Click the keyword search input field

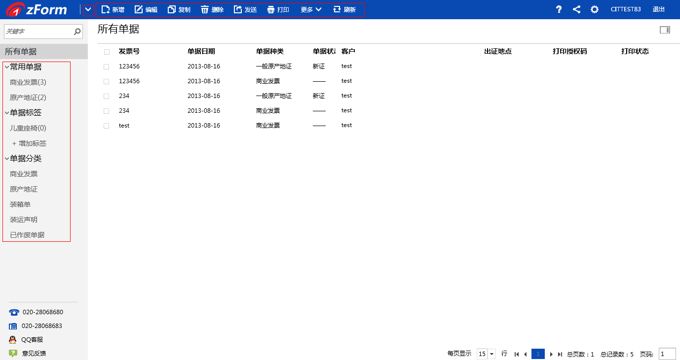click(38, 31)
